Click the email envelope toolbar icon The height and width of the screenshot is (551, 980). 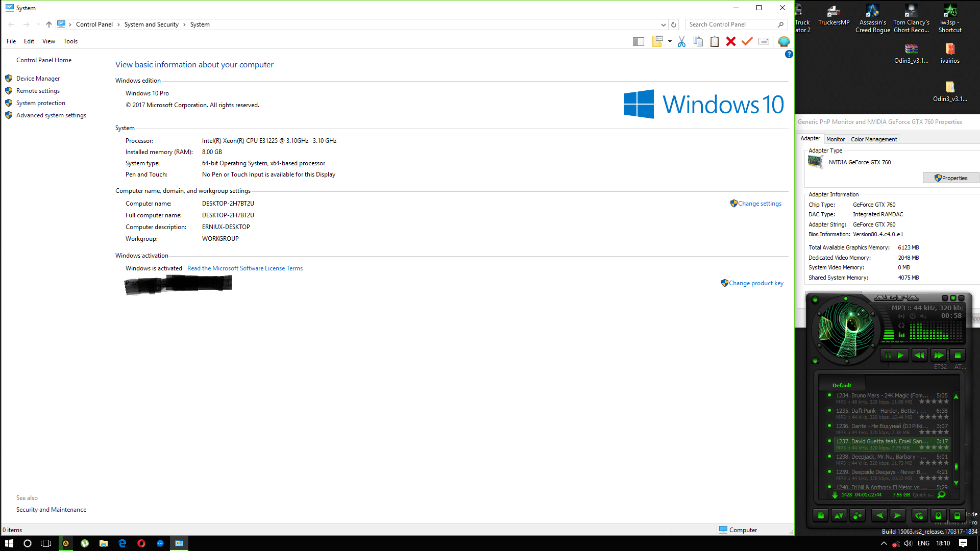[764, 42]
